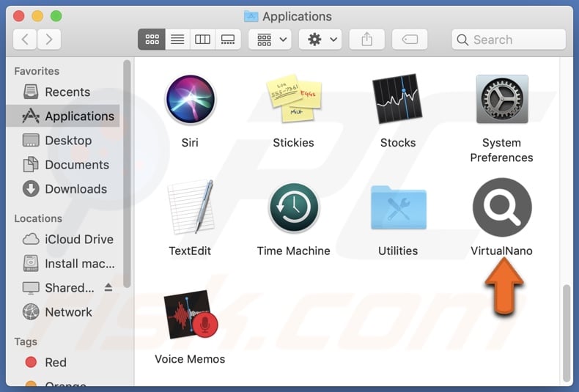Viewport: 579px width, 392px height.
Task: Switch to list view
Action: click(177, 39)
